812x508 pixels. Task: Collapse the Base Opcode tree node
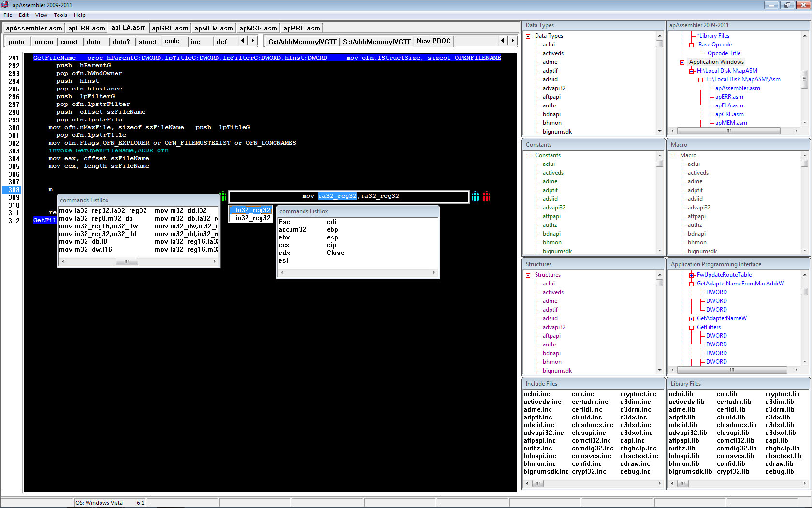[692, 45]
